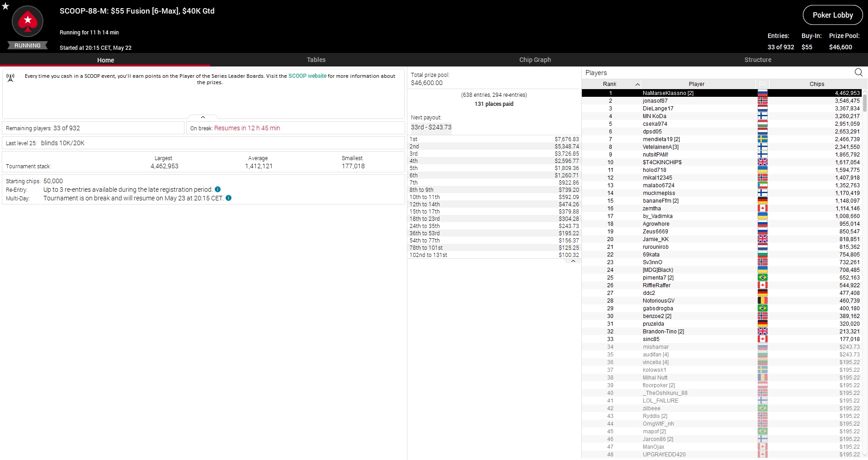Click the flag next to MN KoDa

pos(763,116)
